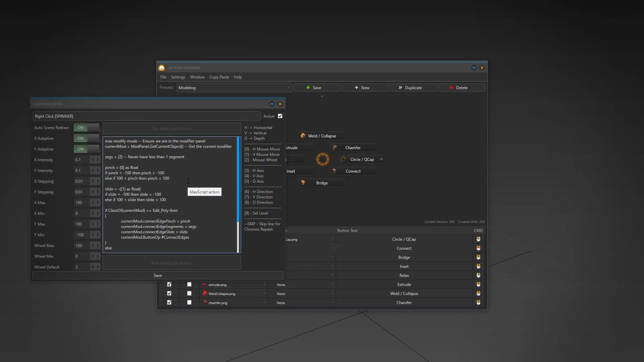Open CMD mouse icon for Connect row
644x362 pixels.
(x=478, y=248)
